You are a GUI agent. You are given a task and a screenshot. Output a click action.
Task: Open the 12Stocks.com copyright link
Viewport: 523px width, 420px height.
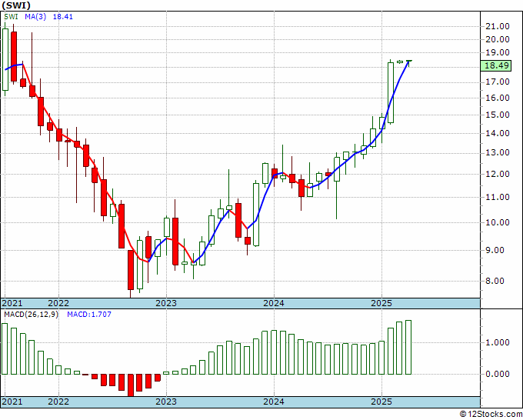[x=491, y=415]
